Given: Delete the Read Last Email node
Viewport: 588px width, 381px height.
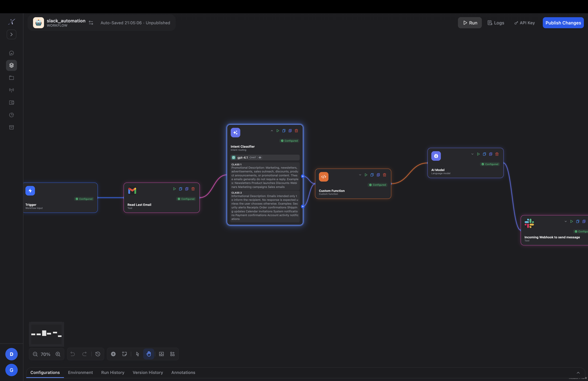Looking at the screenshot, I should (x=193, y=189).
